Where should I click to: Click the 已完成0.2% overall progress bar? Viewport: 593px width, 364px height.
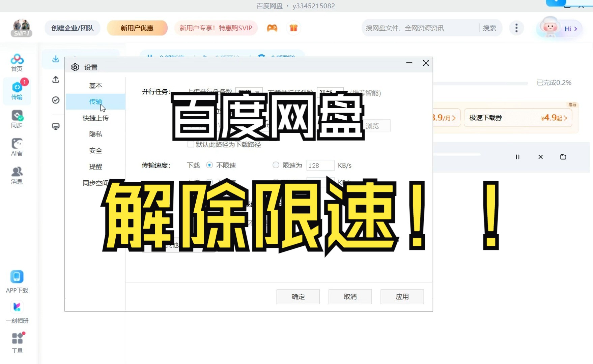[x=480, y=83]
